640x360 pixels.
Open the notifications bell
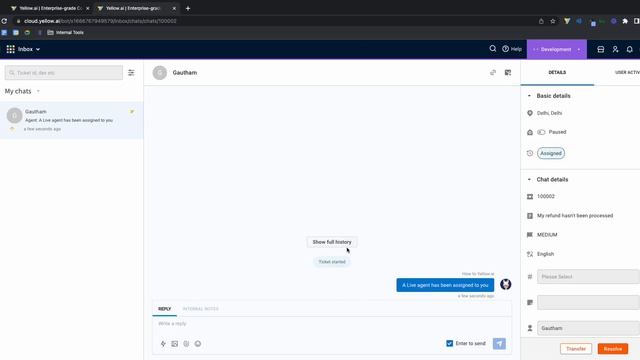pyautogui.click(x=629, y=49)
